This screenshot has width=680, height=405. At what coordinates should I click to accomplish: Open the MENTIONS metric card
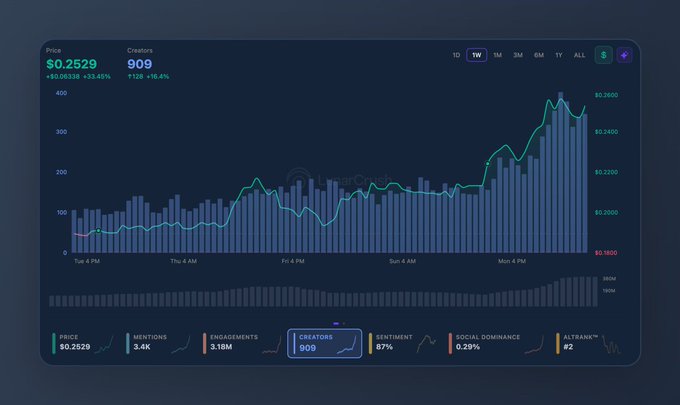tap(158, 343)
